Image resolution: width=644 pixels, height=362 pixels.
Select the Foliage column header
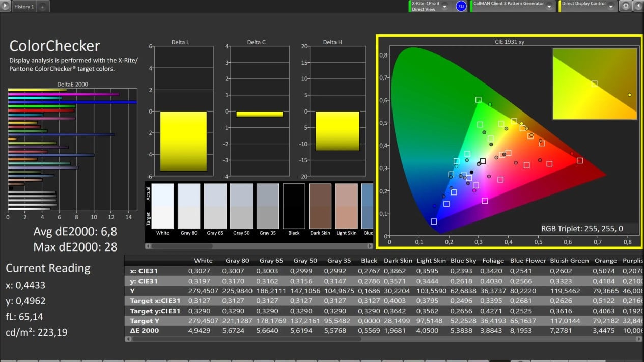coord(493,261)
